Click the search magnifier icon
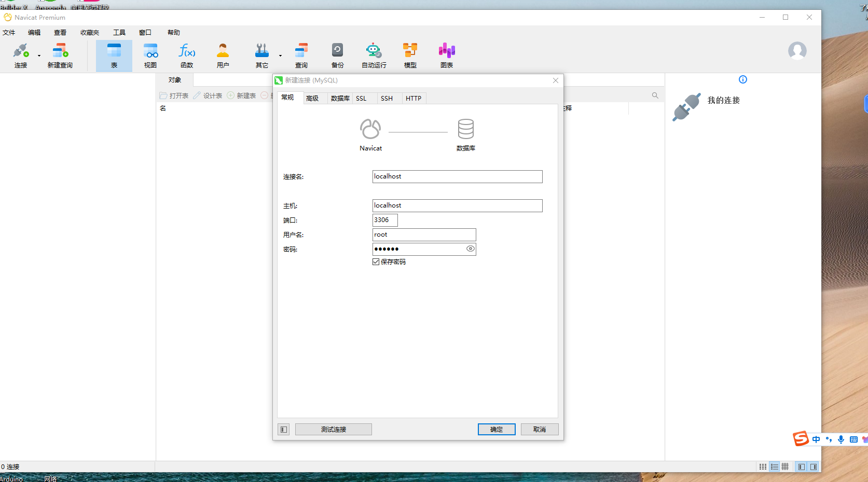 655,95
